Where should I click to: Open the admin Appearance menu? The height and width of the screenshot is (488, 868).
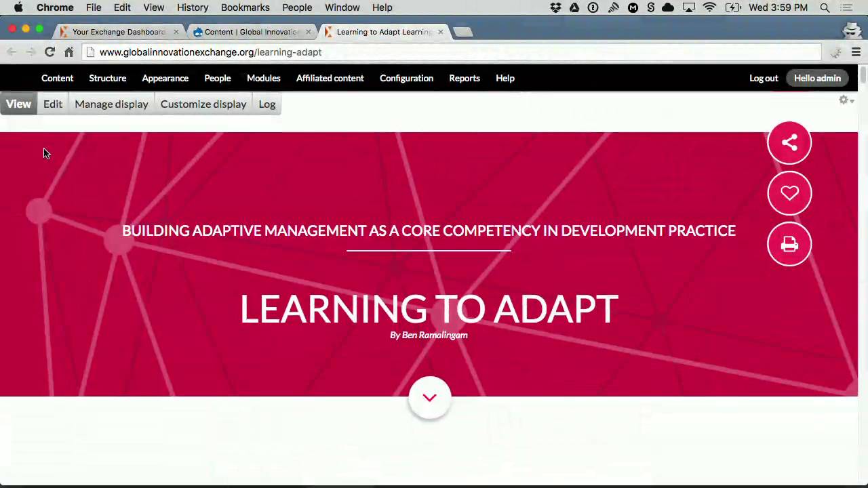[165, 78]
